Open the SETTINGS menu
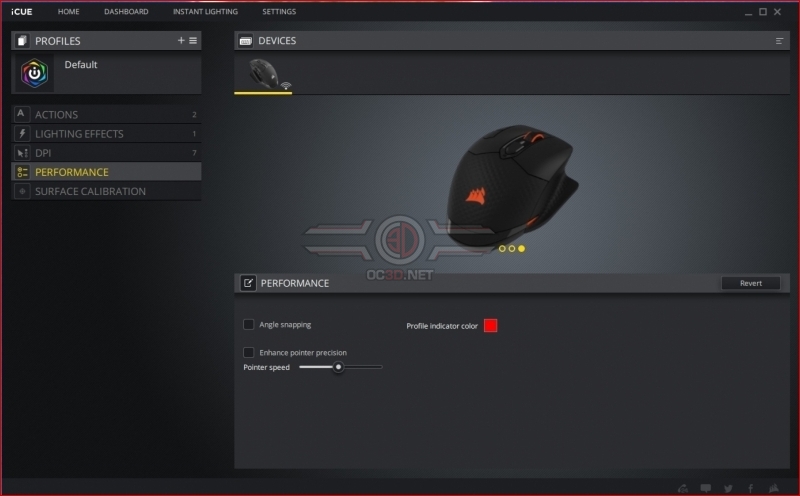The image size is (800, 496). (279, 12)
